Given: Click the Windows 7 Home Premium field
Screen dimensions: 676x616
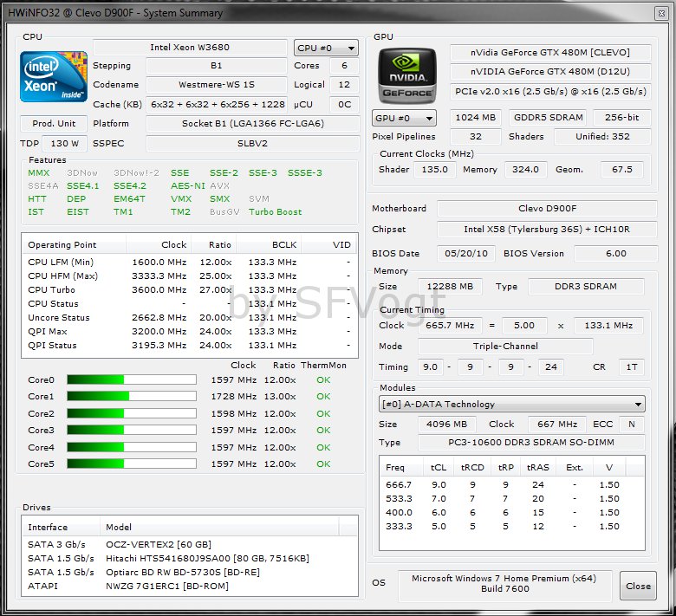Looking at the screenshot, I should pyautogui.click(x=504, y=584).
